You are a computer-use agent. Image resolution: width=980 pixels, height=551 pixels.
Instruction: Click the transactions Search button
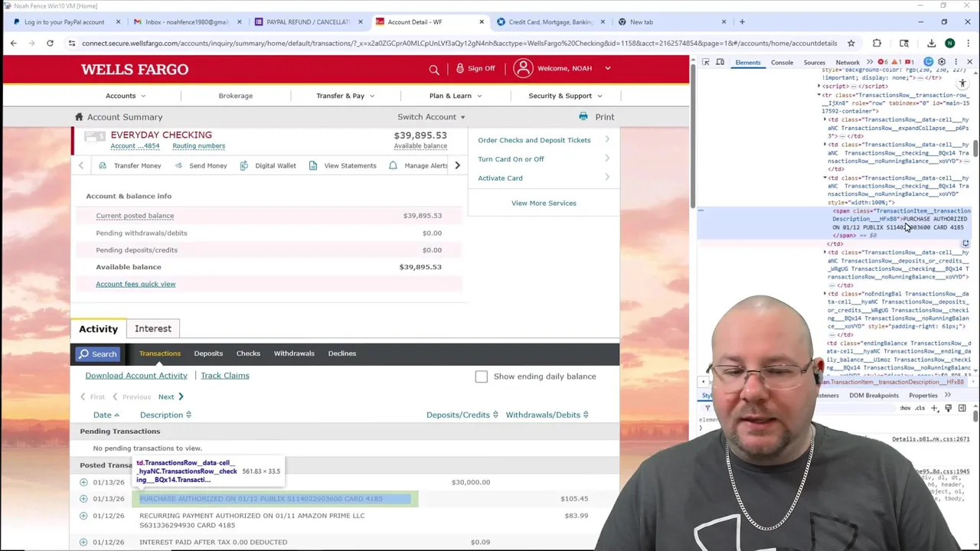[96, 354]
